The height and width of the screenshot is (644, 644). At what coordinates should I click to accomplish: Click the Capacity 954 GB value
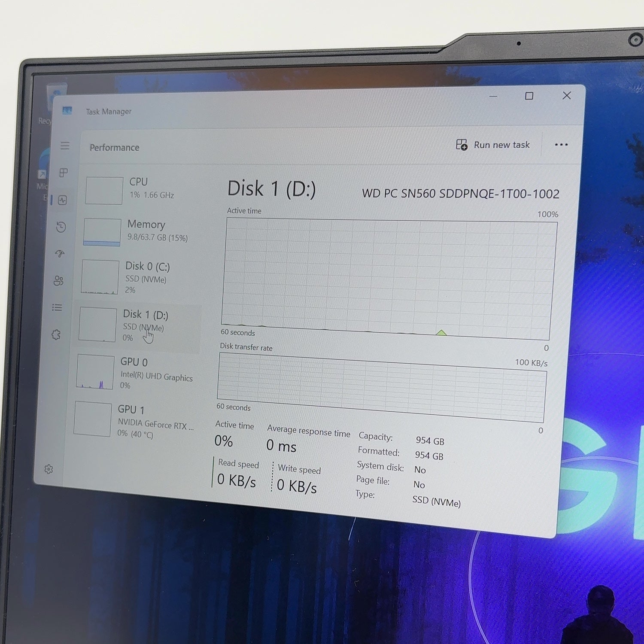coord(430,441)
